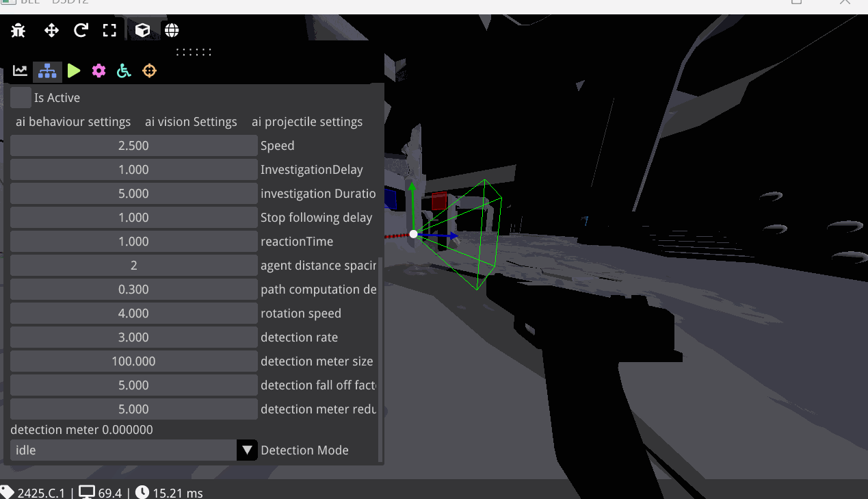This screenshot has height=499, width=868.
Task: Click the rotation speed field showing 4.000
Action: click(133, 313)
